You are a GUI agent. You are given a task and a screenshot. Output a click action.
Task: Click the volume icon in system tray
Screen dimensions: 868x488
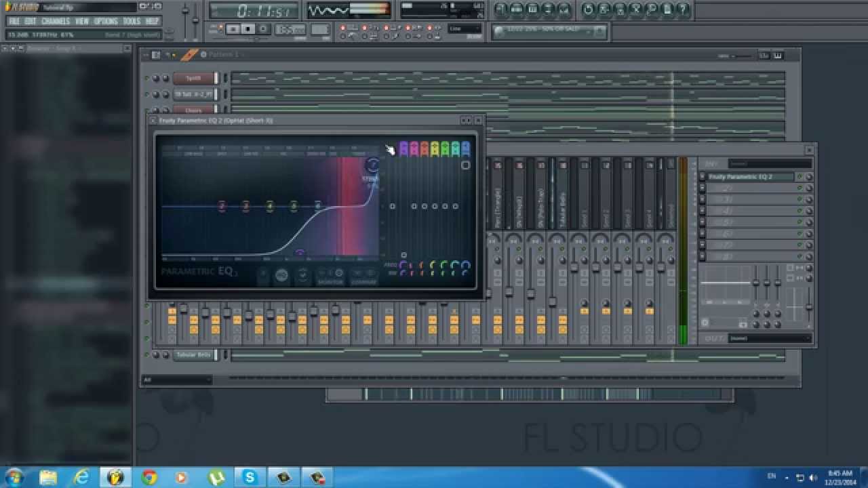(x=813, y=477)
